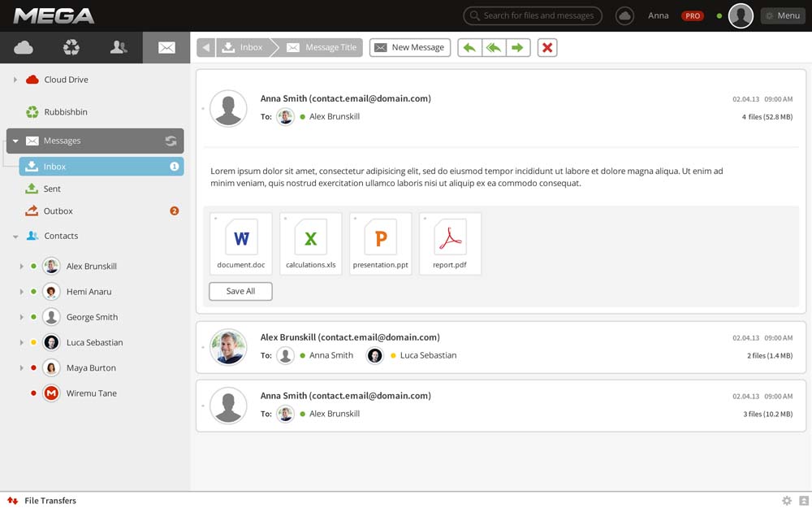Refresh messages with the sync icon
The image size is (812, 508).
click(171, 141)
